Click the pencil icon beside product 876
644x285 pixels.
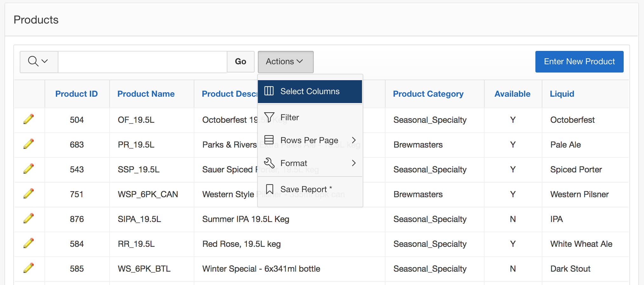pos(29,218)
